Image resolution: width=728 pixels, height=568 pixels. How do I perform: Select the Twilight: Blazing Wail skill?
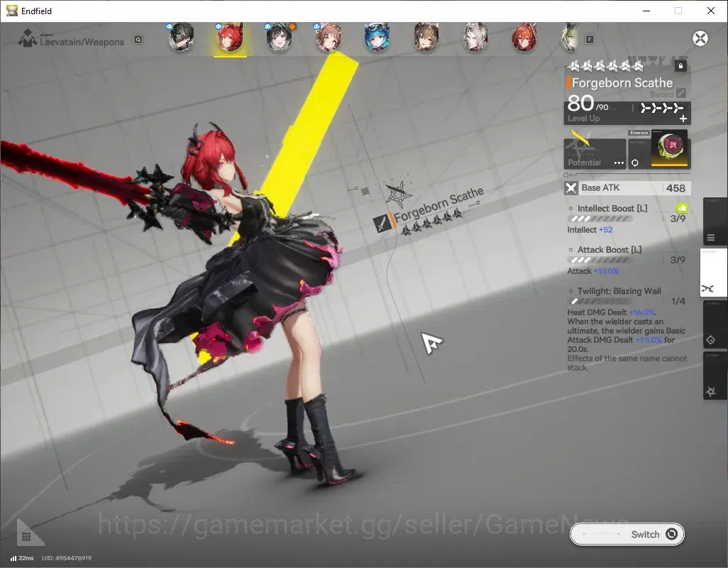click(619, 291)
